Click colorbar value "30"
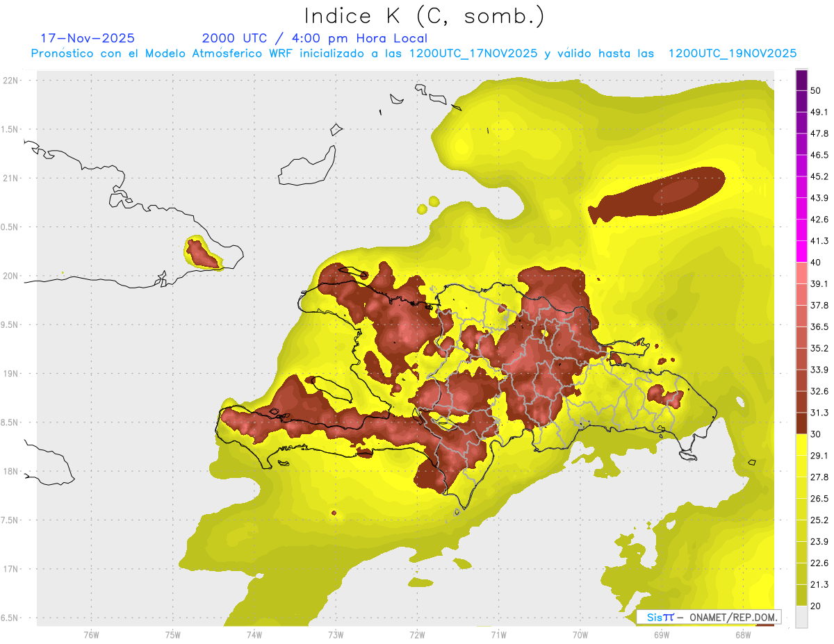The height and width of the screenshot is (644, 834). click(x=817, y=434)
